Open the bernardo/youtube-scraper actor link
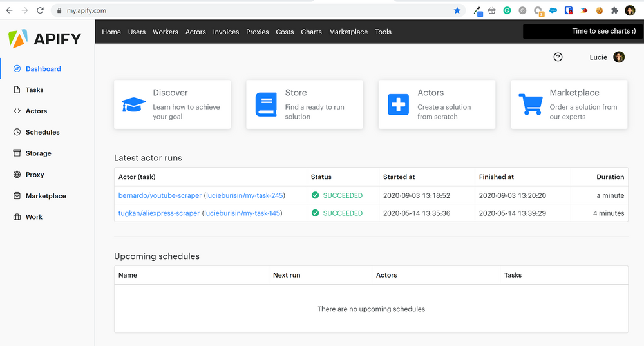Screen dimensions: 644x346 (x=159, y=195)
